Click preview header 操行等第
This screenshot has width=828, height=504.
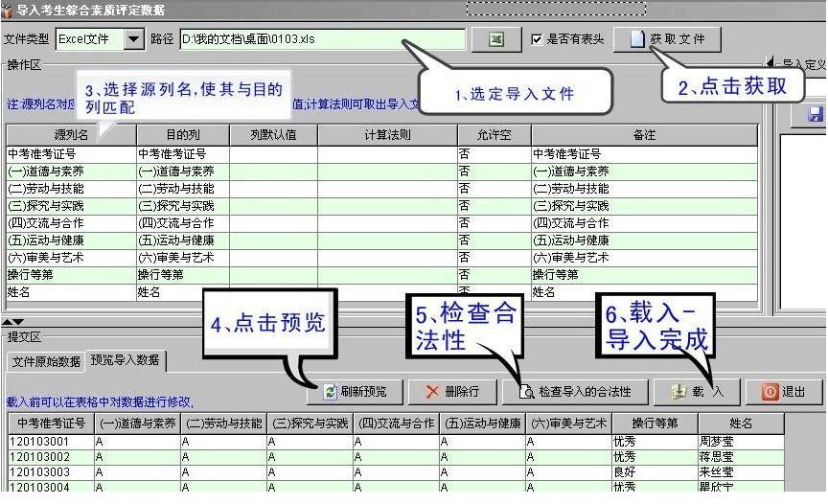655,424
